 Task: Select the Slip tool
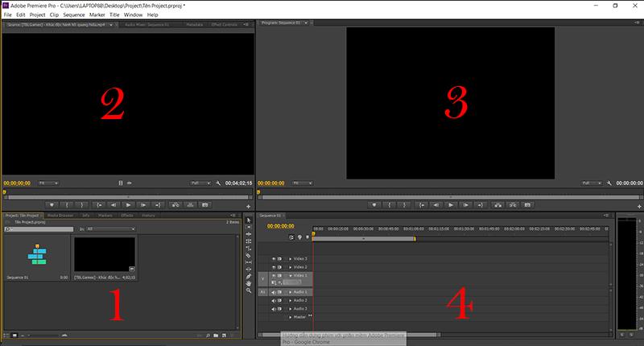pos(249,262)
